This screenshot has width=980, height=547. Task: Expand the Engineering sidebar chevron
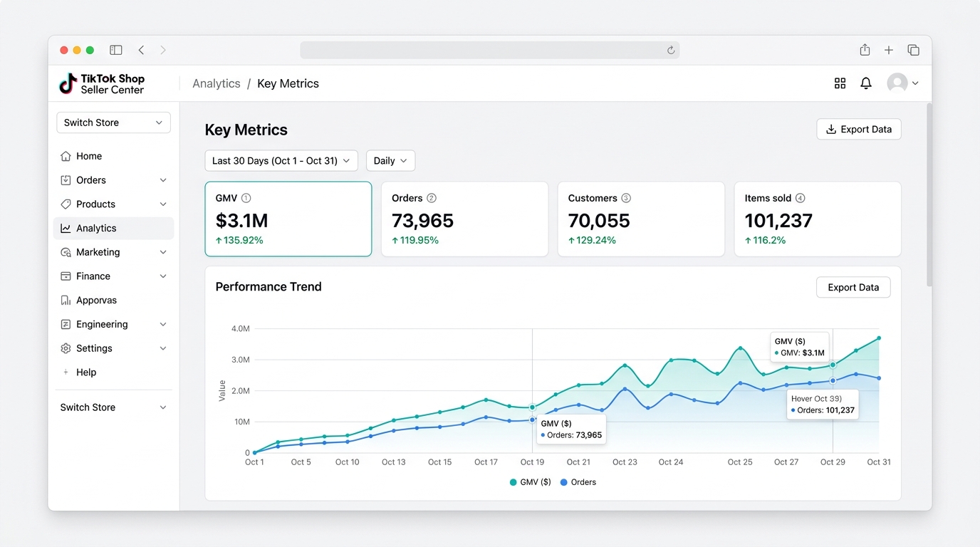coord(163,324)
